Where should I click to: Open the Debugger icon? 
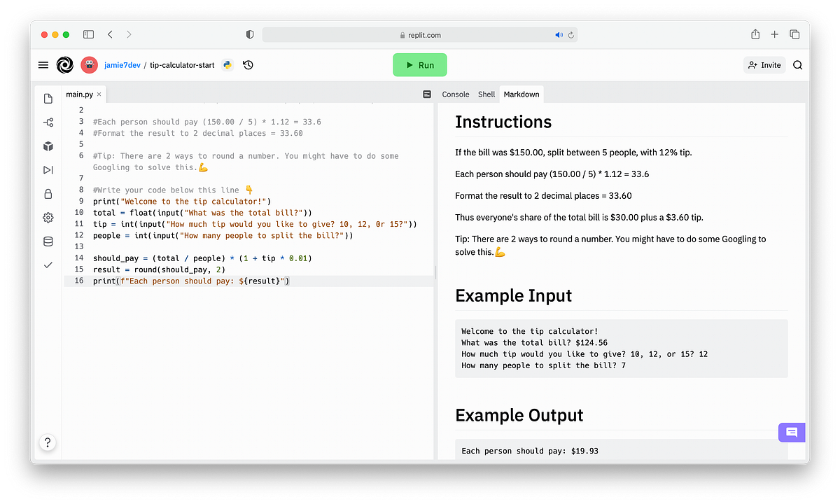(48, 169)
